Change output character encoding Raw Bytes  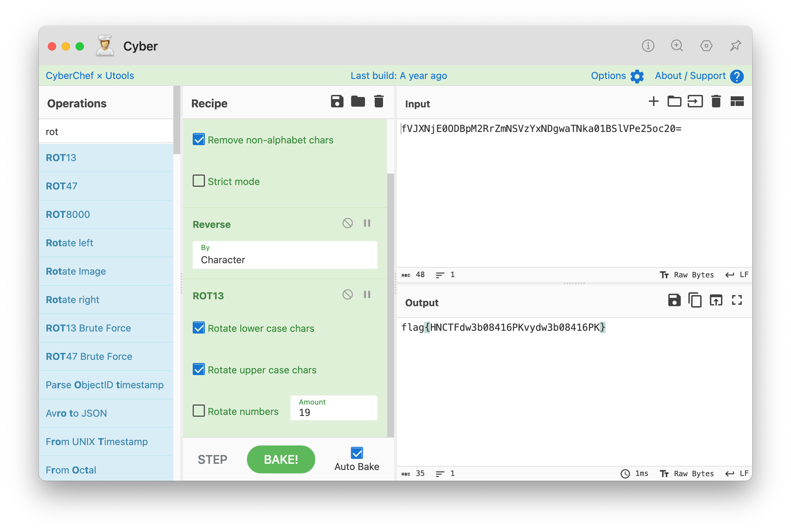(687, 473)
